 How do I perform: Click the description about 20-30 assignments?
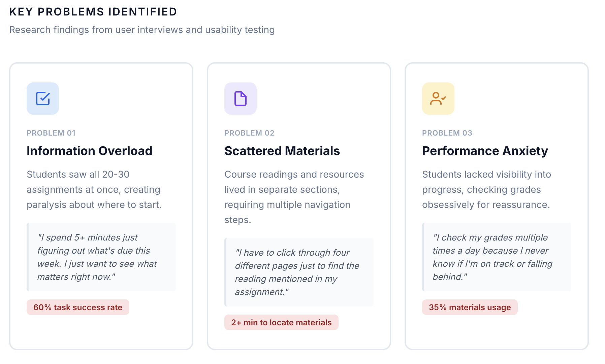click(x=94, y=189)
